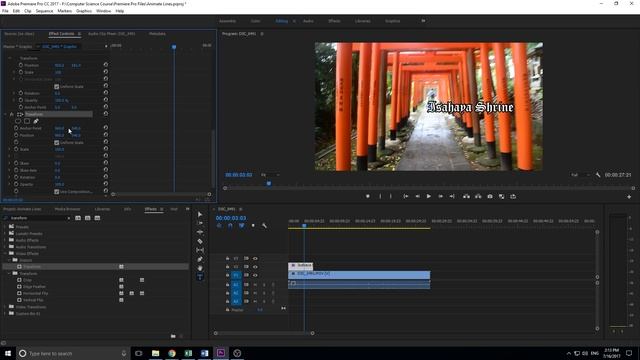Click the Extract button in Program monitor
The image size is (640, 360).
tap(478, 196)
